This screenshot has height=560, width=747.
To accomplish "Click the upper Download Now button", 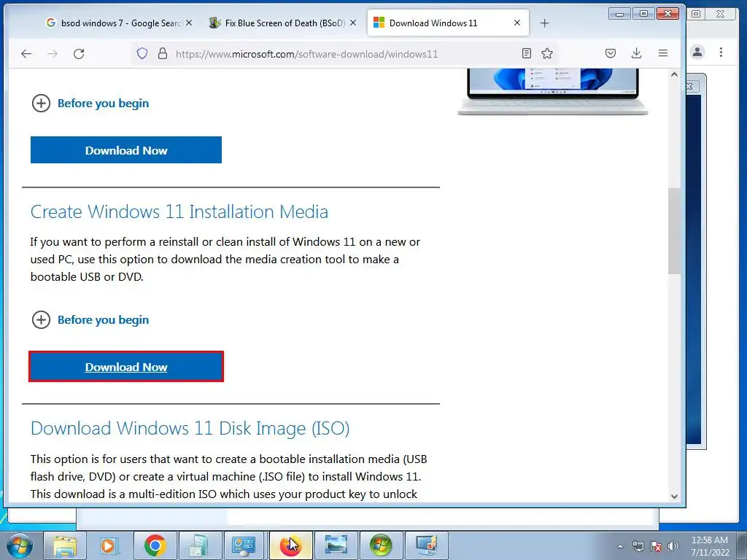I will point(126,150).
